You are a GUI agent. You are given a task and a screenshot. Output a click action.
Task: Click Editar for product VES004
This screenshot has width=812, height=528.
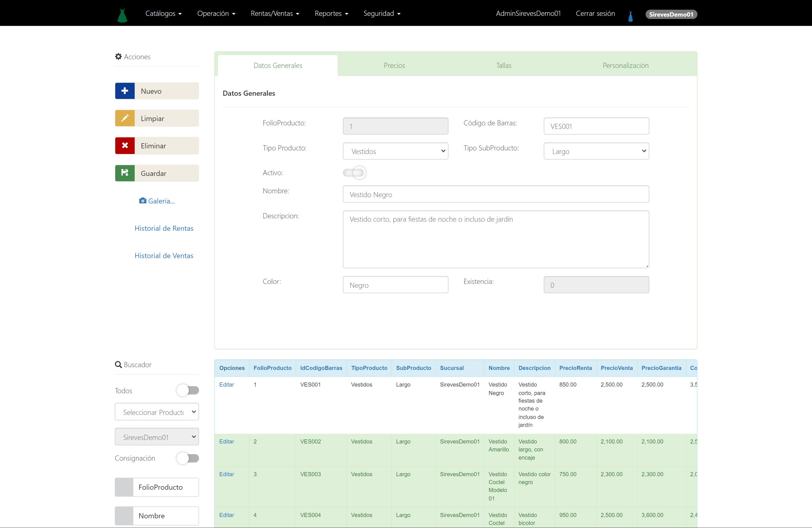227,515
